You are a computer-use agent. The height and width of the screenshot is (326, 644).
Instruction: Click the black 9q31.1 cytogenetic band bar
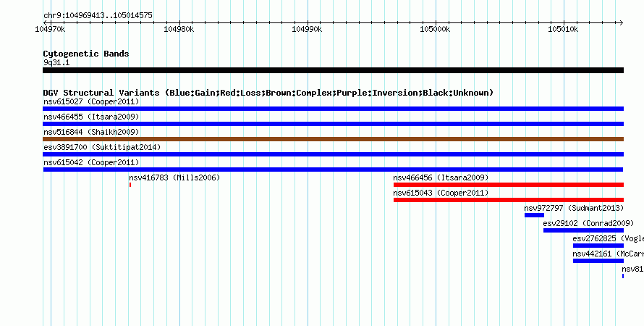[x=333, y=70]
